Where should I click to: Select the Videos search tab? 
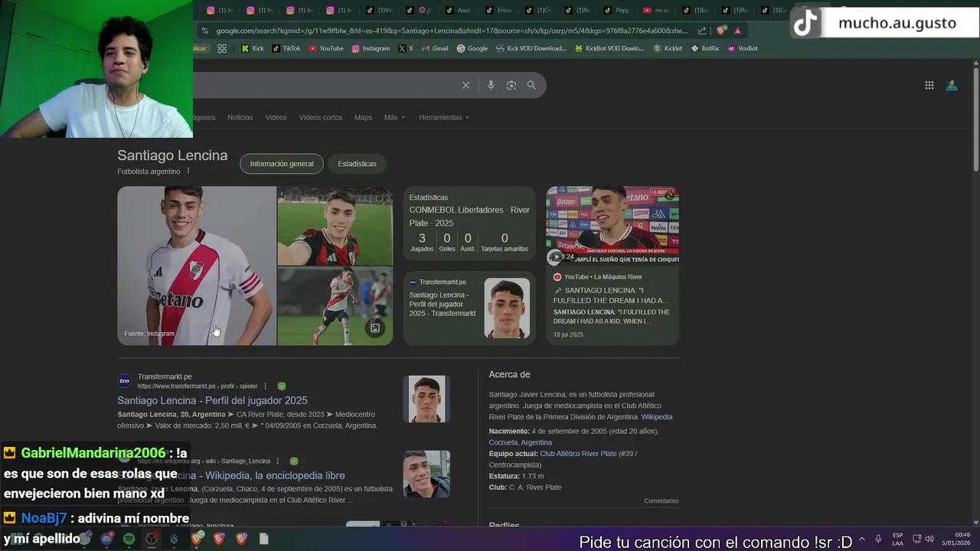point(276,117)
